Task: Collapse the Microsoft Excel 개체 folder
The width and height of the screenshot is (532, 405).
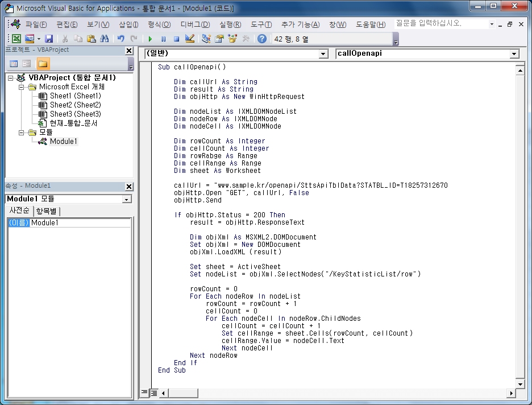Action: click(x=22, y=87)
